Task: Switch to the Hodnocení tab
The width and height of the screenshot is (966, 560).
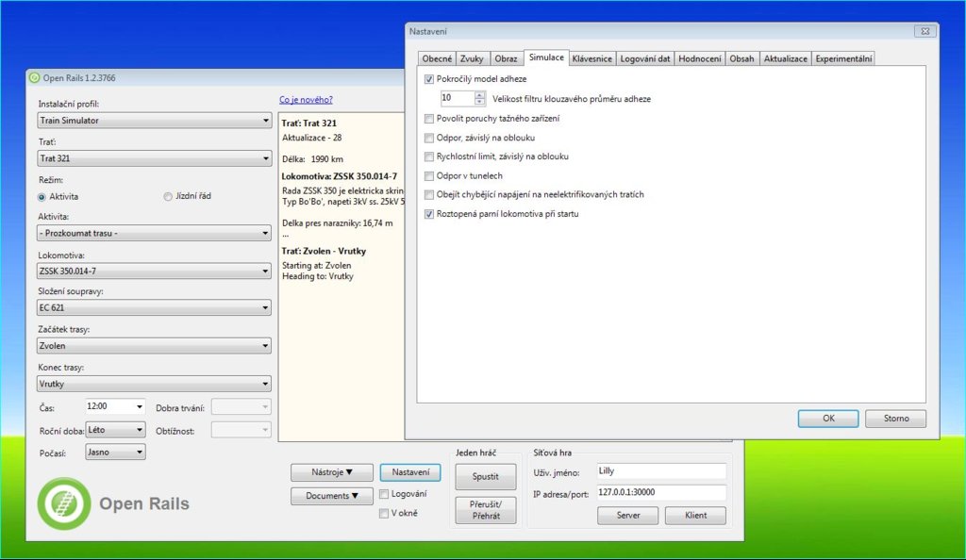Action: (699, 58)
